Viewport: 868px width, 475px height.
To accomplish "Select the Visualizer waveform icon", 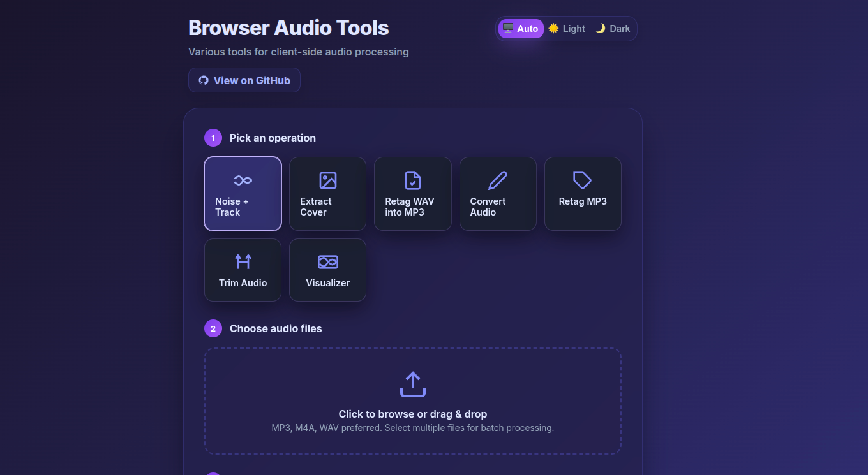I will [x=327, y=261].
